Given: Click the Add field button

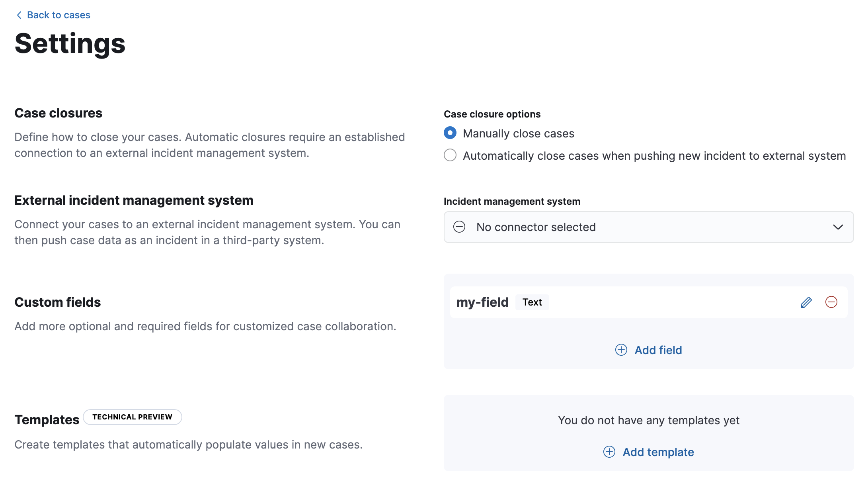Looking at the screenshot, I should [x=658, y=350].
